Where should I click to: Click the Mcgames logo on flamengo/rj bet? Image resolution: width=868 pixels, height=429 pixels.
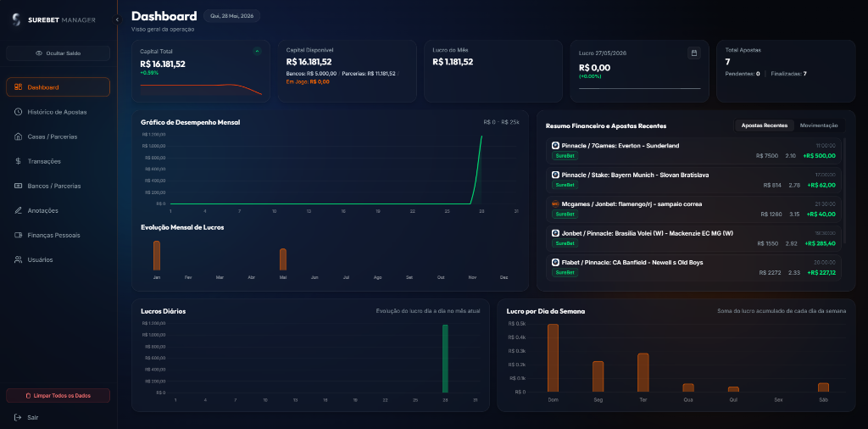[x=555, y=204]
